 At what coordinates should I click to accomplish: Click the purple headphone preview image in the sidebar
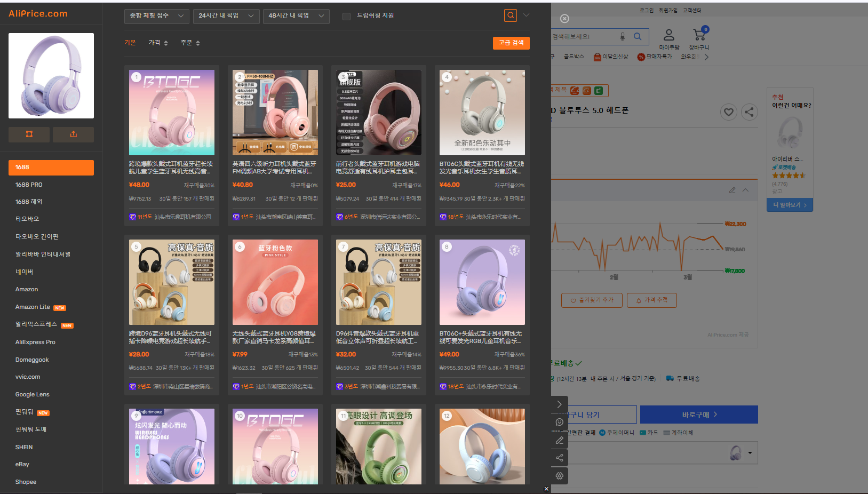click(x=51, y=76)
